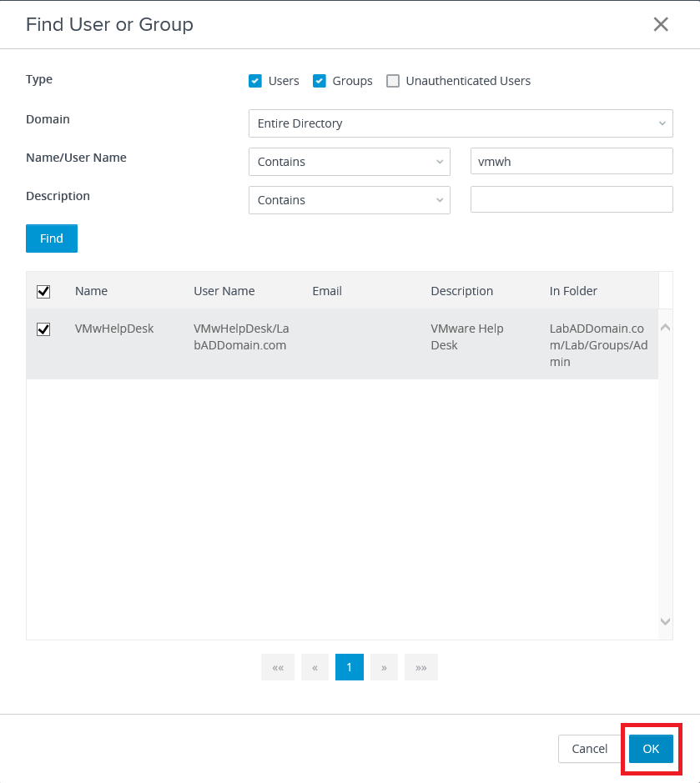Open the Domain Entire Directory dropdown
This screenshot has height=783, width=700.
[x=461, y=123]
